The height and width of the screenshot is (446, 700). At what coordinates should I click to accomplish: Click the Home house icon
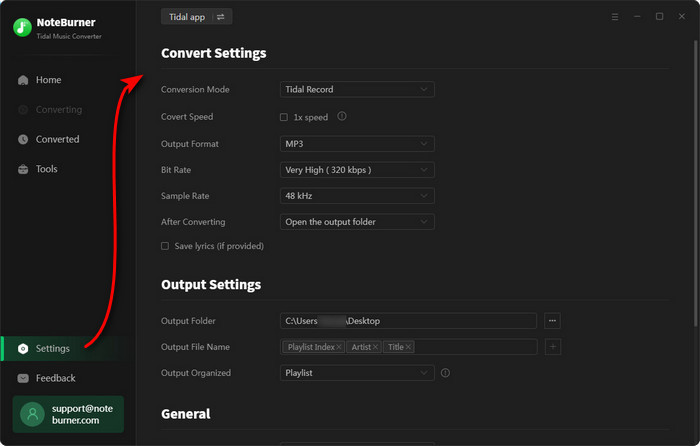click(23, 80)
